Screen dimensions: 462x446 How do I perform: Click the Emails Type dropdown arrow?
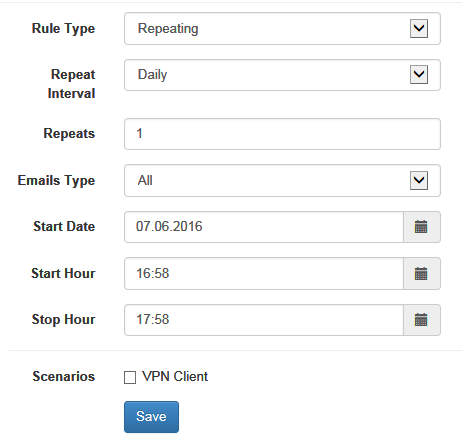(x=419, y=180)
